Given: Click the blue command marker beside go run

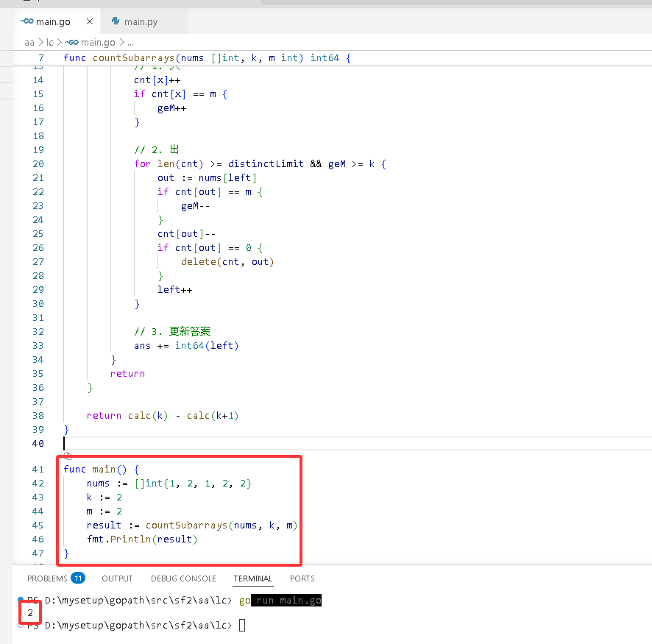Looking at the screenshot, I should (21, 600).
